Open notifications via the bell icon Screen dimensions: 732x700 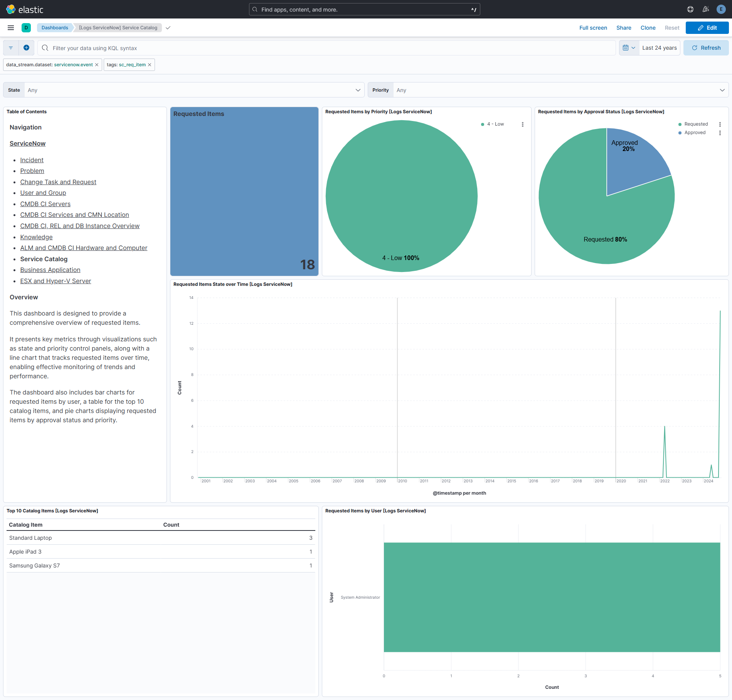(705, 9)
